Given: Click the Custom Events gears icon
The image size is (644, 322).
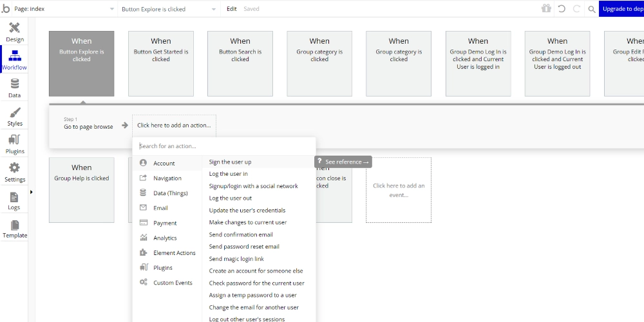Looking at the screenshot, I should [143, 282].
